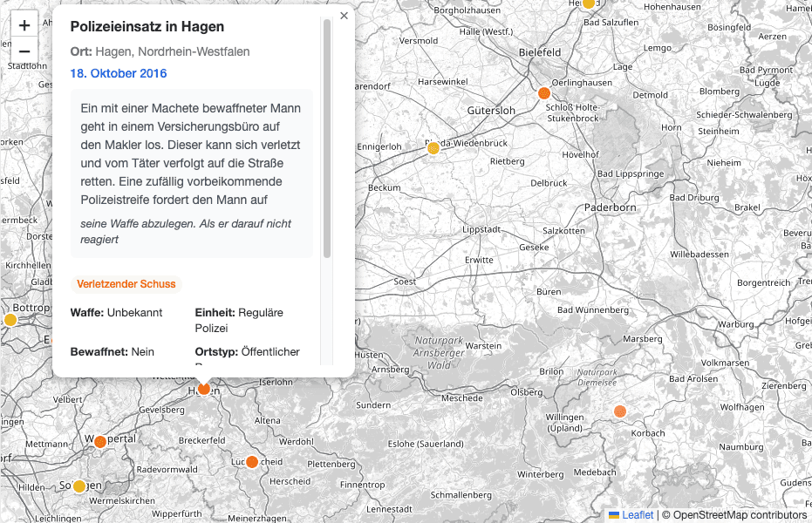Click the orange marker near Lüdenscheid
This screenshot has height=523, width=812.
[x=253, y=461]
